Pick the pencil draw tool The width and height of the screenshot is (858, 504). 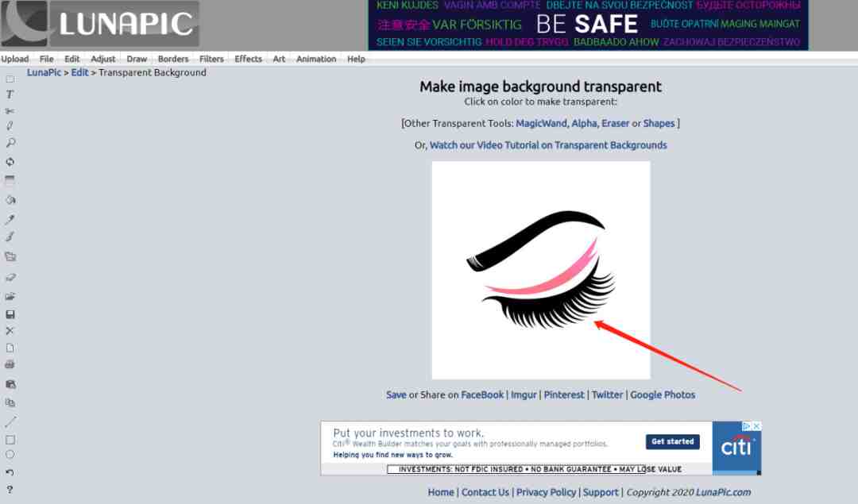pos(10,125)
